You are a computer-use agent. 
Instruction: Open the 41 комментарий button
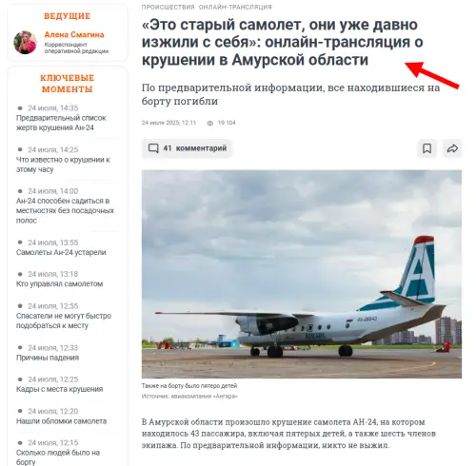pos(187,148)
